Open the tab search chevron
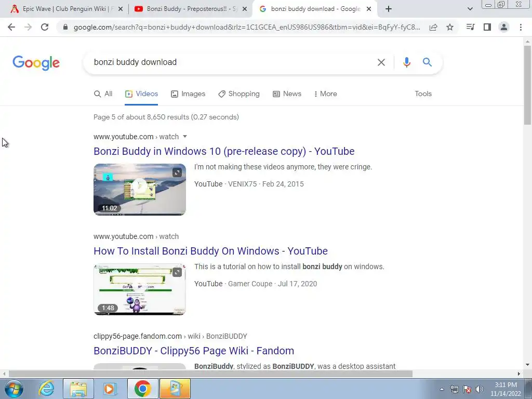 470,9
